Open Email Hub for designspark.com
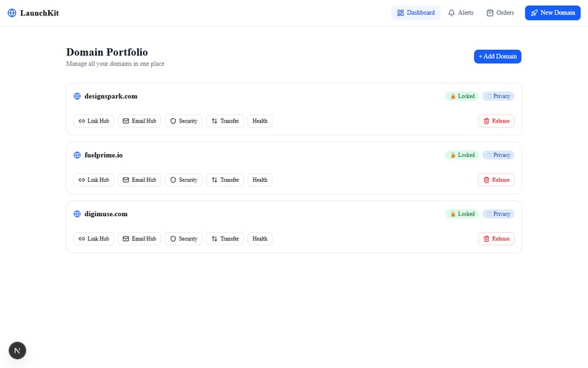The width and height of the screenshot is (588, 368). click(x=139, y=121)
